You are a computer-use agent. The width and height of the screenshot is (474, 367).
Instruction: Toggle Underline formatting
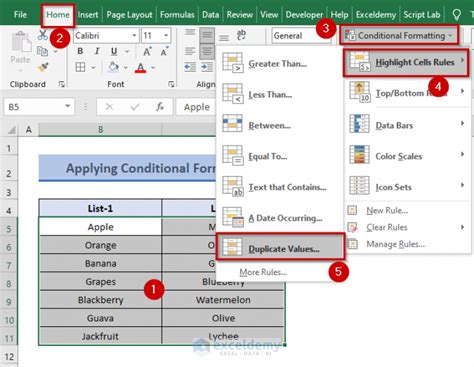(114, 51)
